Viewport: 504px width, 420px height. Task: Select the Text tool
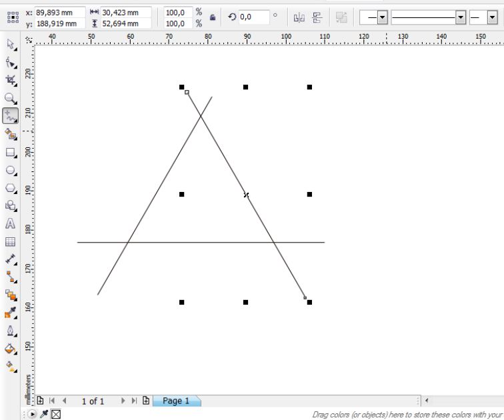click(11, 223)
